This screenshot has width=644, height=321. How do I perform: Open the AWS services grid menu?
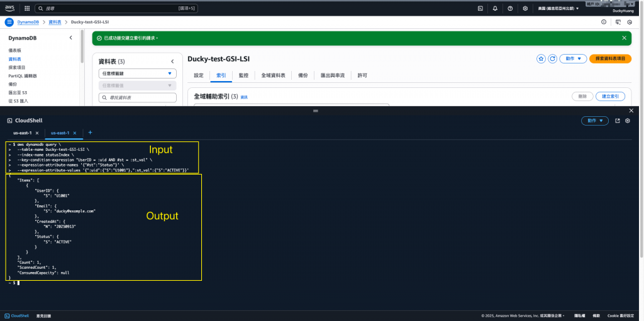pos(27,8)
